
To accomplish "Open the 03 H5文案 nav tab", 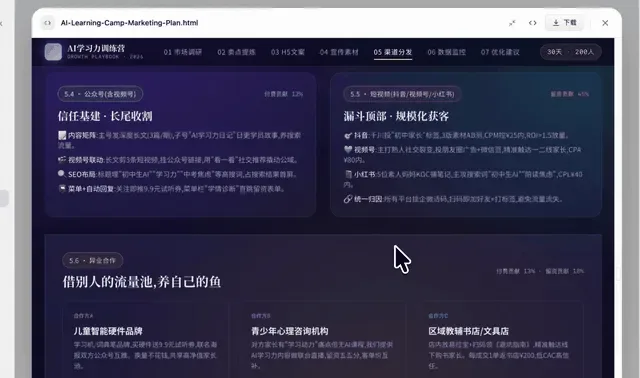I will (x=288, y=52).
